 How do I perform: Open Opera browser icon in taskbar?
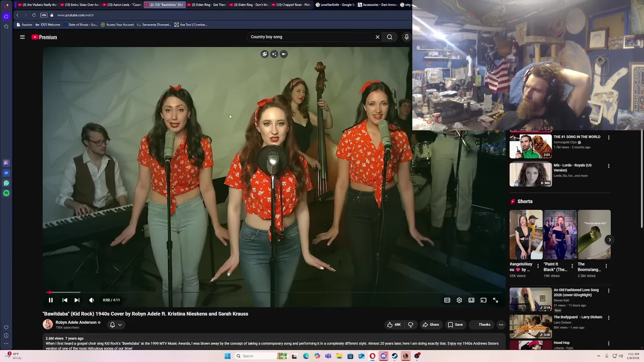tap(372, 356)
